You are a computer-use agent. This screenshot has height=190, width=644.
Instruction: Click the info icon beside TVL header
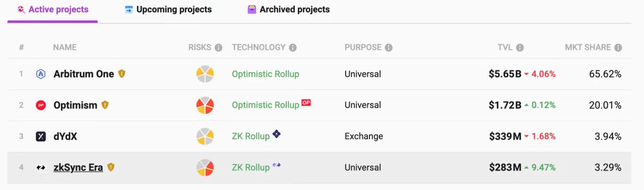(520, 48)
